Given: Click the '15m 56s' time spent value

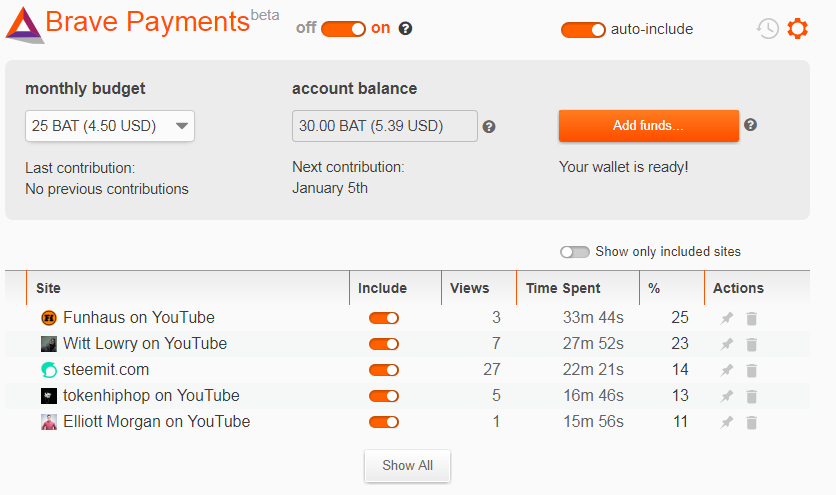Looking at the screenshot, I should (x=593, y=422).
